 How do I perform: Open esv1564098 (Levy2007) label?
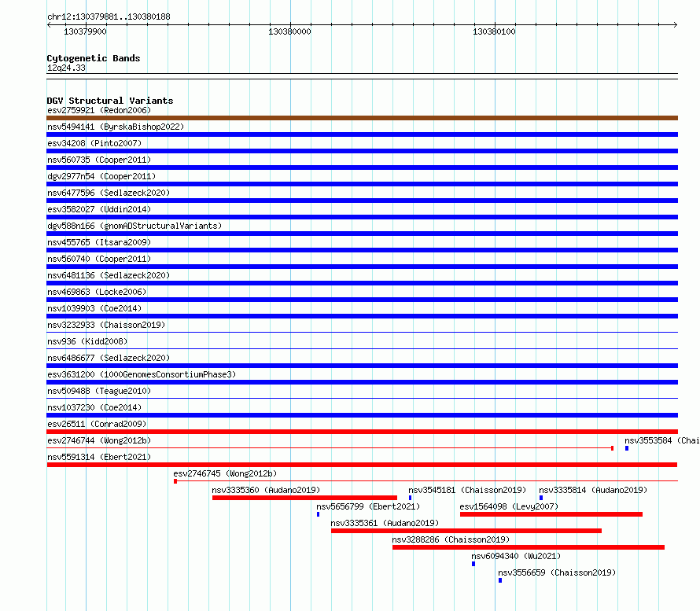(509, 506)
